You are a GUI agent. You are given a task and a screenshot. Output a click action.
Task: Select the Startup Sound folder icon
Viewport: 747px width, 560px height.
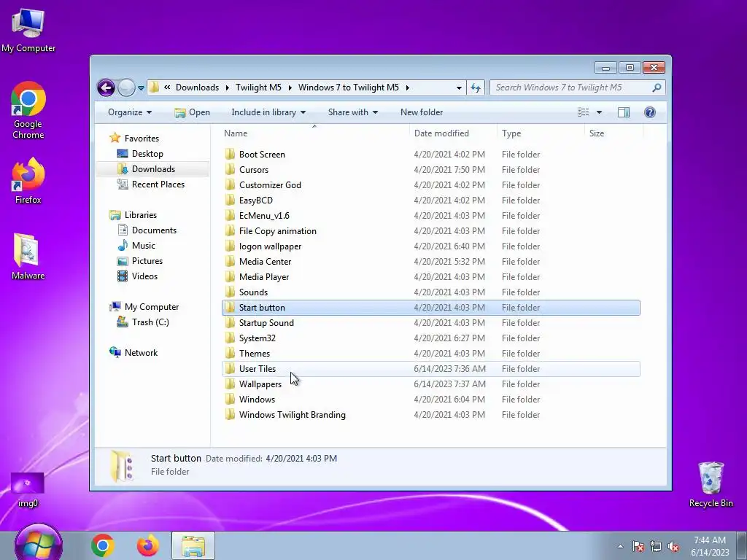(230, 322)
